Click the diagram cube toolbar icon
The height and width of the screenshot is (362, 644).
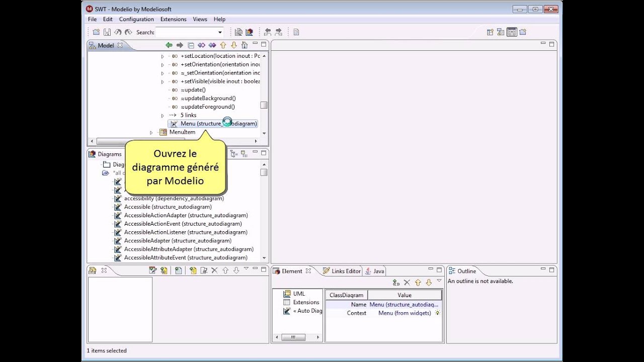[249, 32]
